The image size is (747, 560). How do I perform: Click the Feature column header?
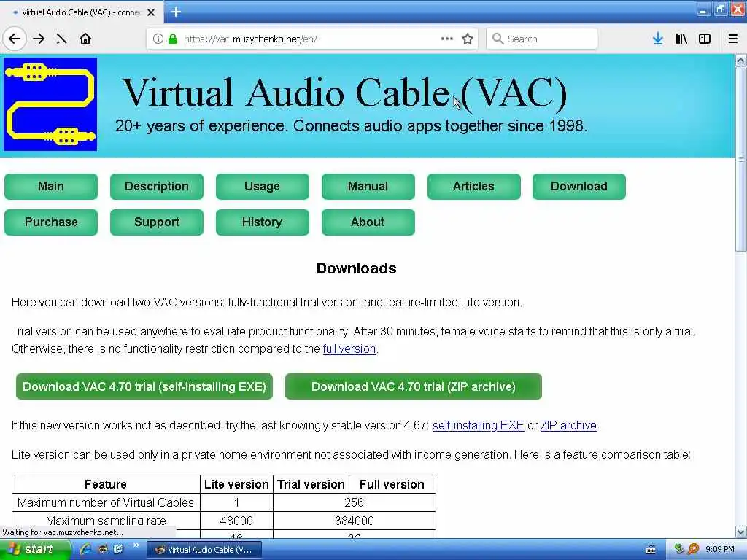coord(106,484)
